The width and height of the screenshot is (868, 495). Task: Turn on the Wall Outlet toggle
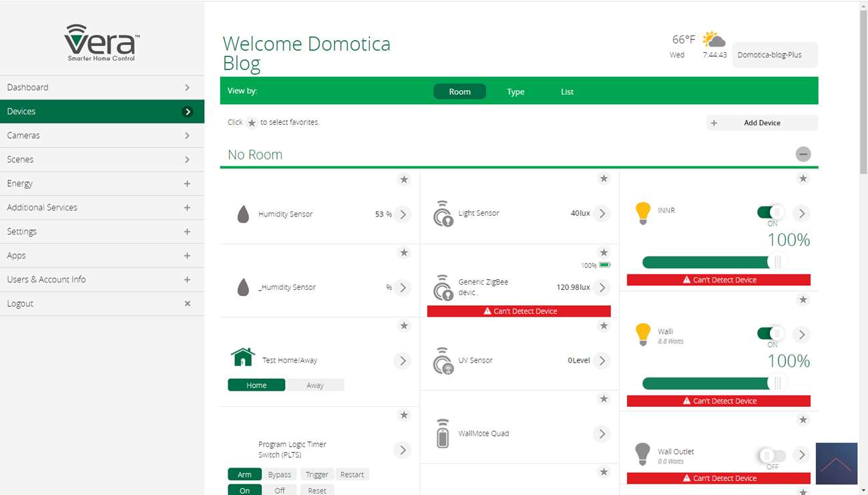tap(771, 456)
